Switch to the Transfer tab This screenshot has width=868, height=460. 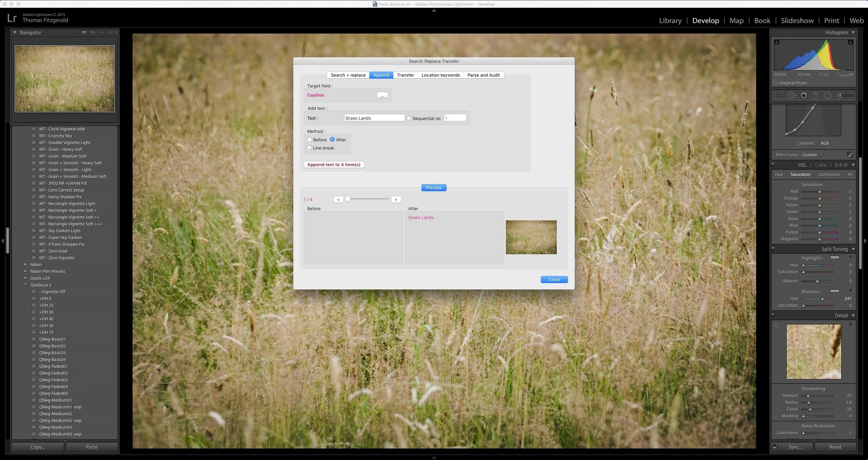pyautogui.click(x=405, y=75)
